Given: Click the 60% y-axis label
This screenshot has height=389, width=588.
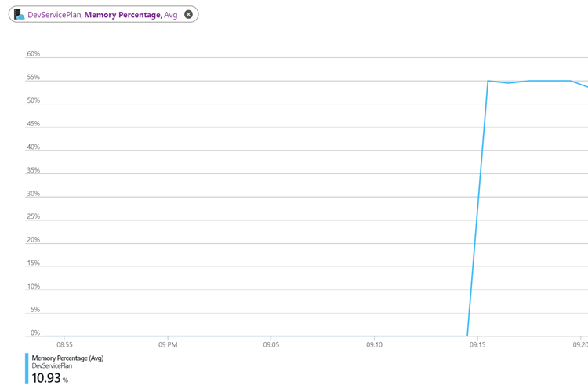Looking at the screenshot, I should pyautogui.click(x=33, y=54).
